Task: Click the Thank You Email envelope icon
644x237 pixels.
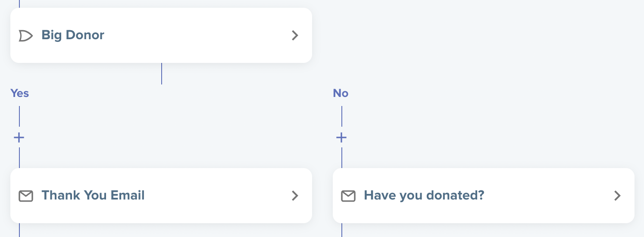Action: 26,196
